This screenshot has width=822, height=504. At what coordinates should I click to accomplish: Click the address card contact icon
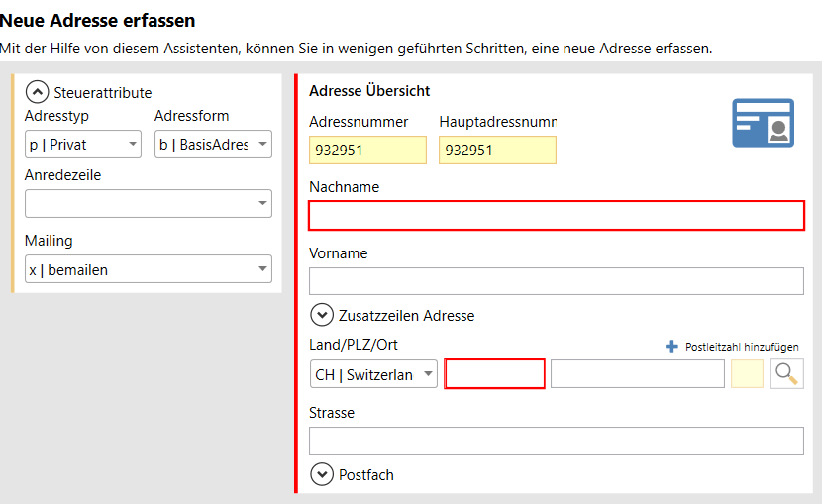coord(763,124)
